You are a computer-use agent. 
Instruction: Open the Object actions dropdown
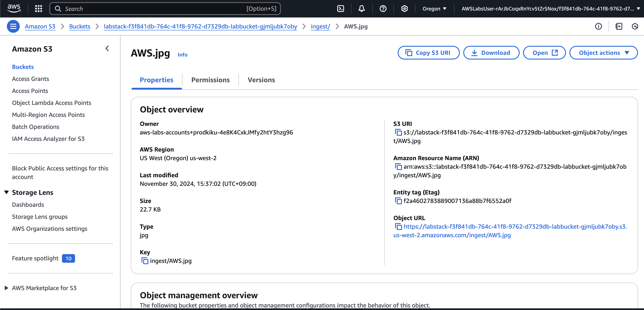(x=603, y=53)
